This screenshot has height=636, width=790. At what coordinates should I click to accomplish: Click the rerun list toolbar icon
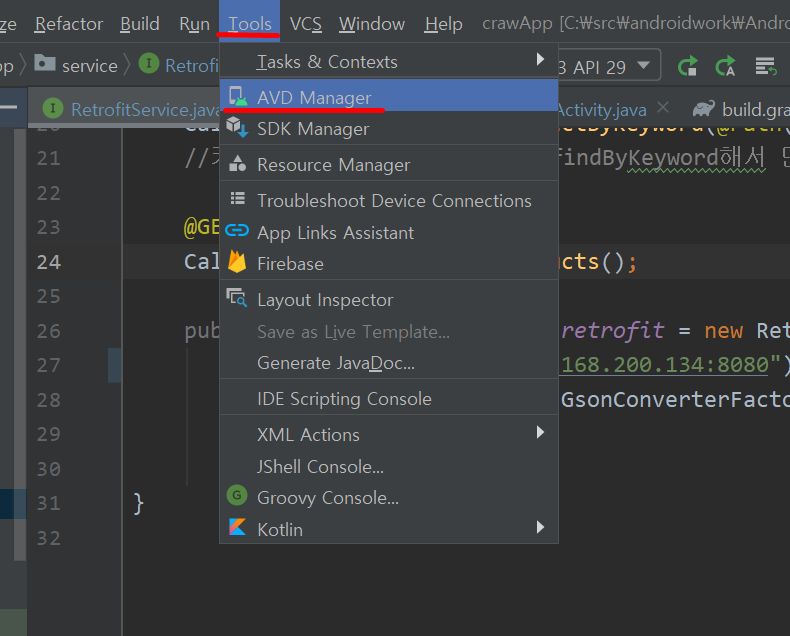click(x=766, y=66)
